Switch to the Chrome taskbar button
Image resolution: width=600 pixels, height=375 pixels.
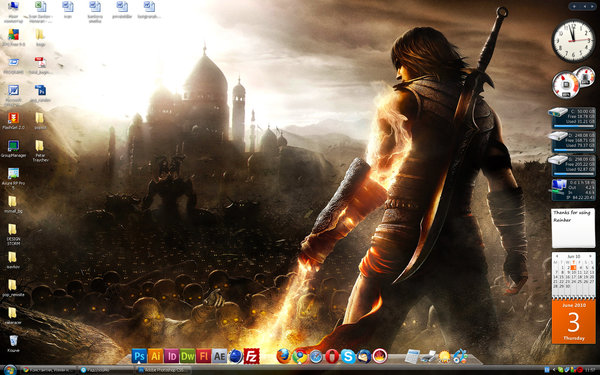48,370
